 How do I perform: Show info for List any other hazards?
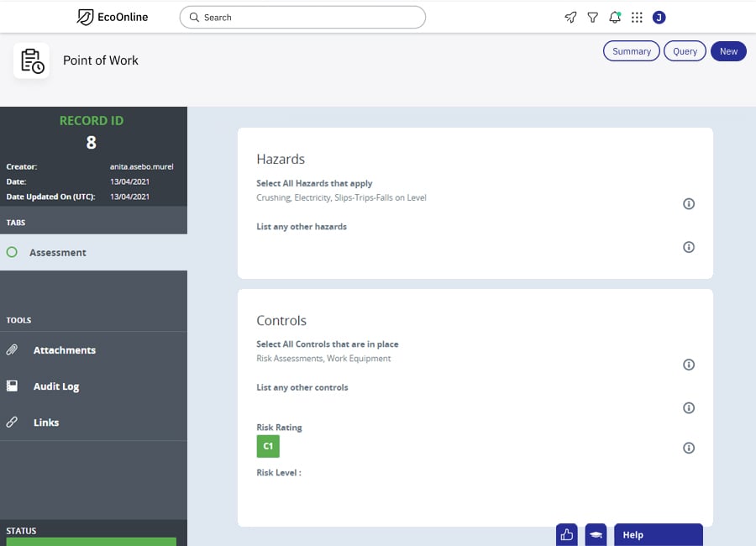point(689,247)
